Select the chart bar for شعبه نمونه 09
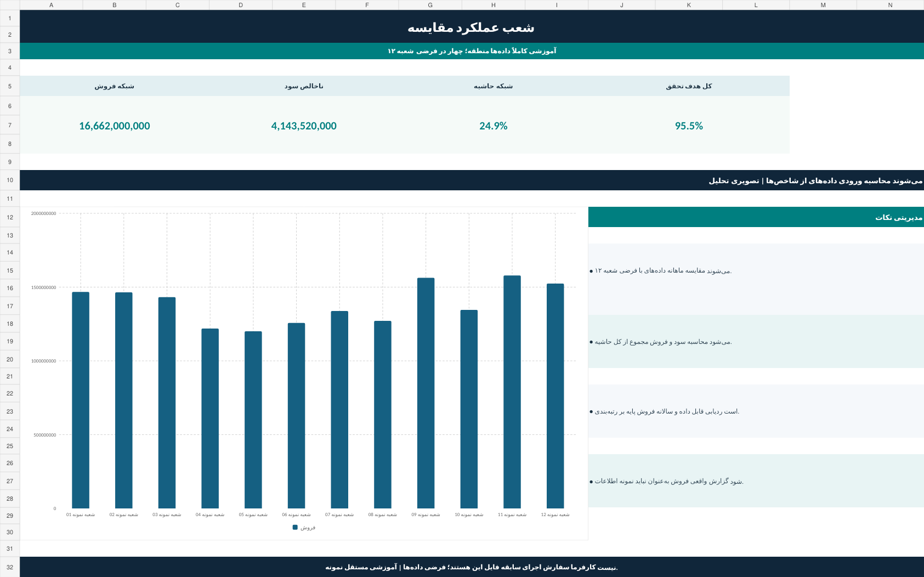This screenshot has height=577, width=924. 426,393
